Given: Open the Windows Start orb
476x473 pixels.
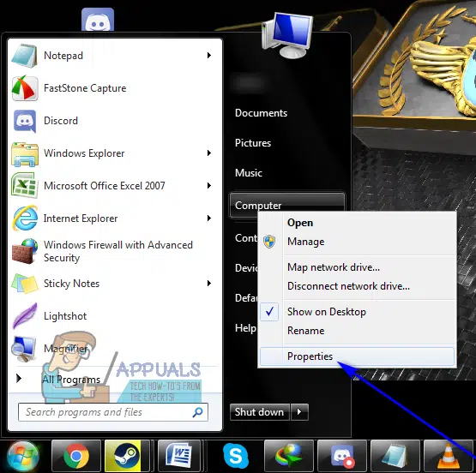Looking at the screenshot, I should pyautogui.click(x=23, y=457).
